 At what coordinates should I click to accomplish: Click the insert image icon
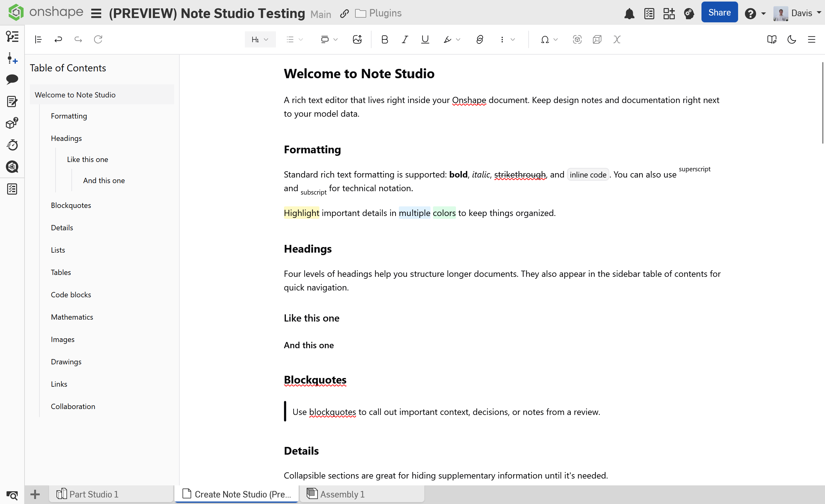(357, 39)
